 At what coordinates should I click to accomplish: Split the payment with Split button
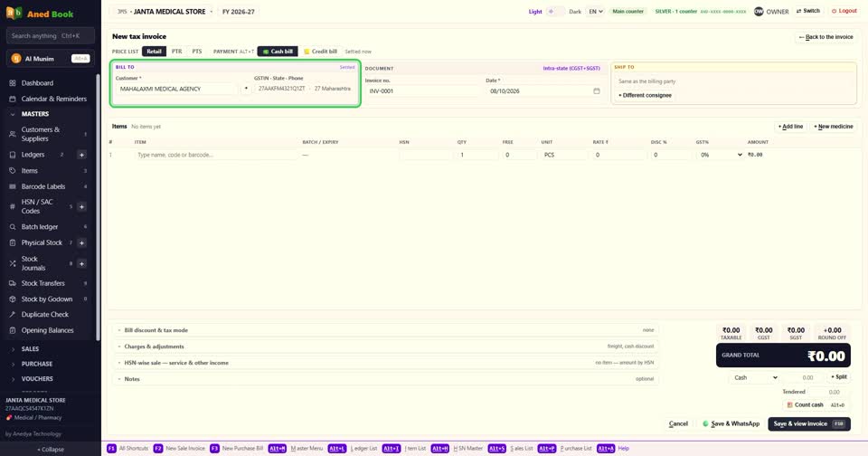[x=839, y=376]
